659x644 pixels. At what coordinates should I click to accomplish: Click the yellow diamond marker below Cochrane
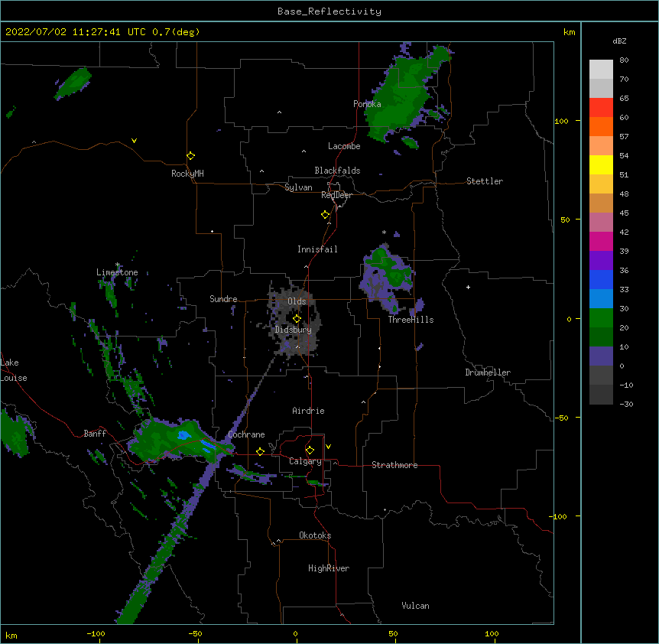260,451
